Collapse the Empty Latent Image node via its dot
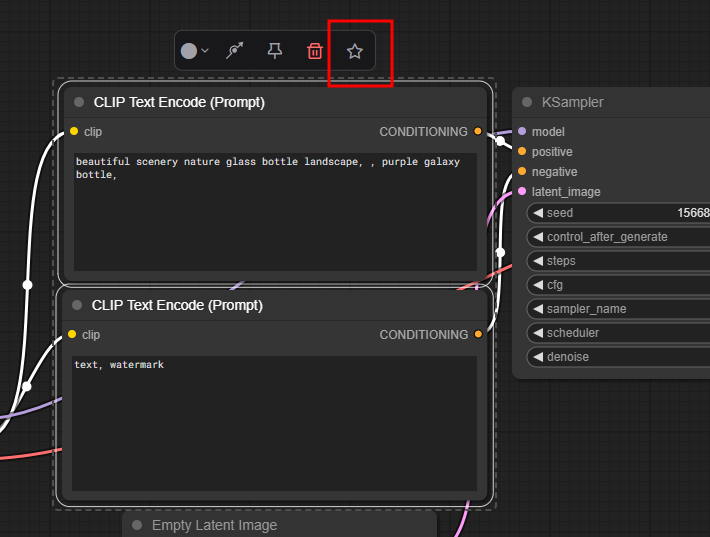710x537 pixels. [x=137, y=525]
